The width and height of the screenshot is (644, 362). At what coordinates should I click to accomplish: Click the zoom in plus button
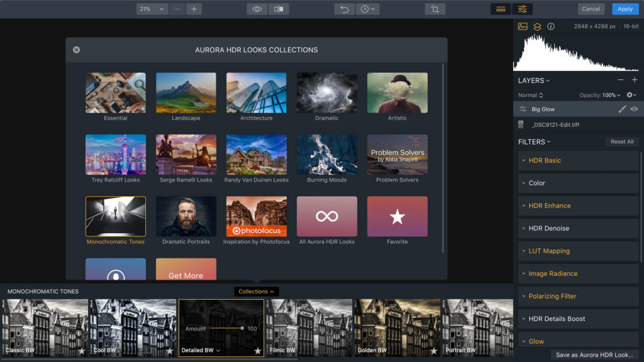tap(194, 9)
